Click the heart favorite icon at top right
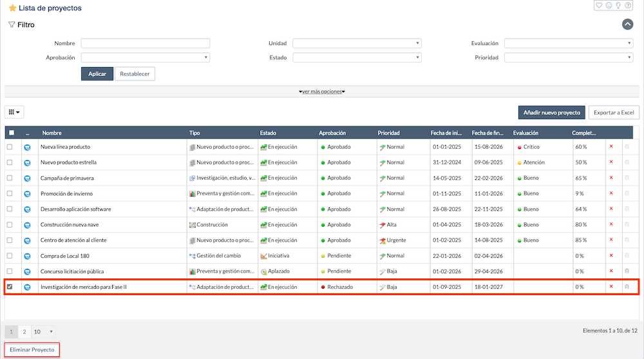 (599, 5)
